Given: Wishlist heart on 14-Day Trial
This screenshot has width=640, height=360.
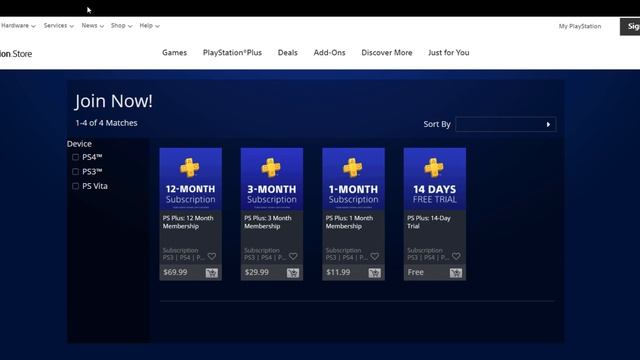Looking at the screenshot, I should [x=456, y=256].
